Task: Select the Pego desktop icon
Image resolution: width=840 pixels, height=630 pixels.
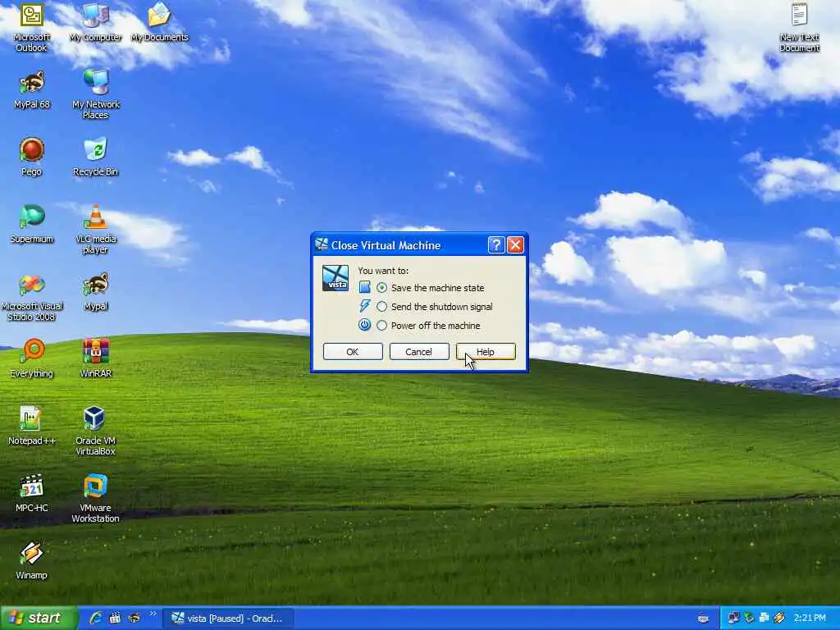Action: coord(32,157)
